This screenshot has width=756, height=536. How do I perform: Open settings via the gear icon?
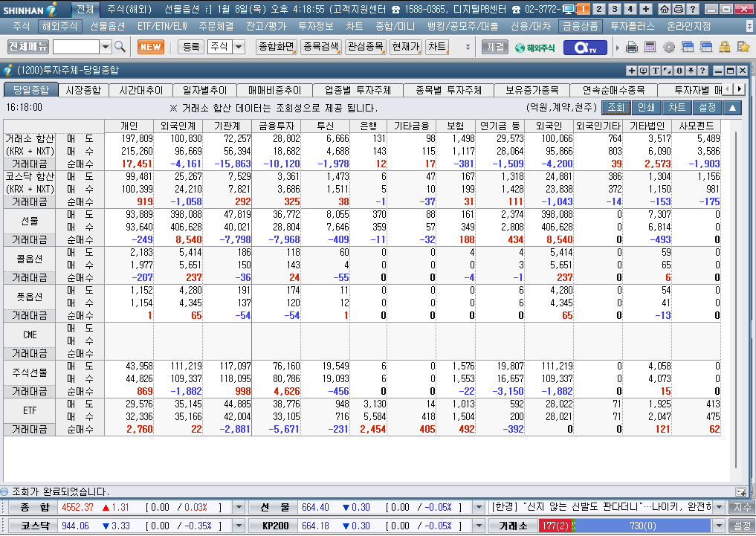pos(669,48)
